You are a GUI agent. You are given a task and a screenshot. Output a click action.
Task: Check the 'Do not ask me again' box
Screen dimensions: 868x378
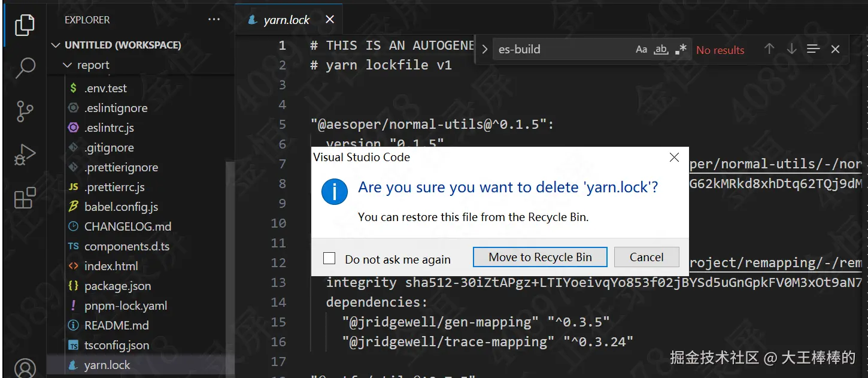pyautogui.click(x=329, y=258)
